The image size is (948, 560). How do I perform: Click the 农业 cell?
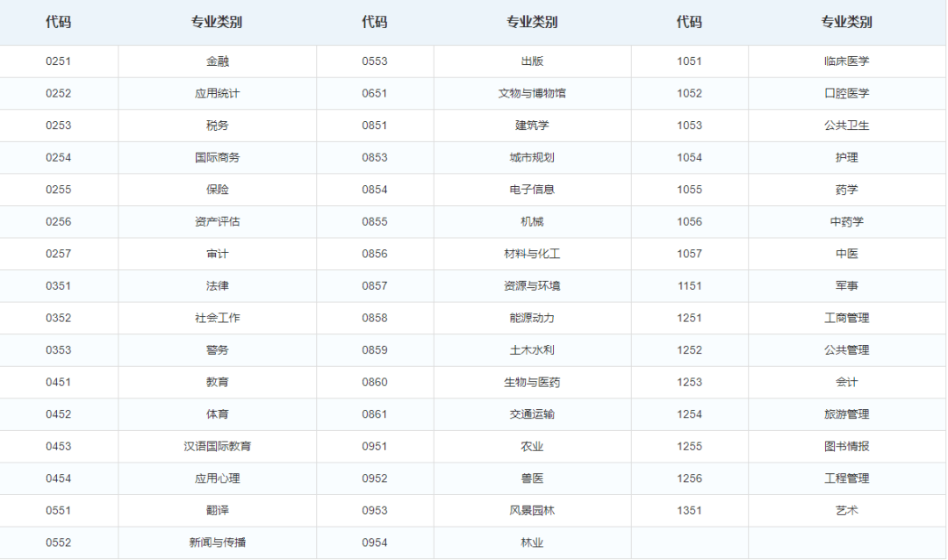click(532, 446)
